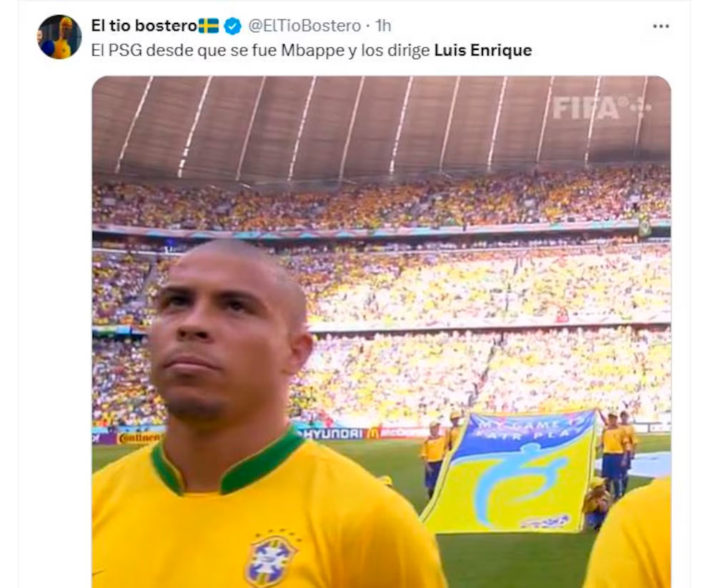This screenshot has width=709, height=588.
Task: Click the stadium roof area of the video
Action: point(381,126)
